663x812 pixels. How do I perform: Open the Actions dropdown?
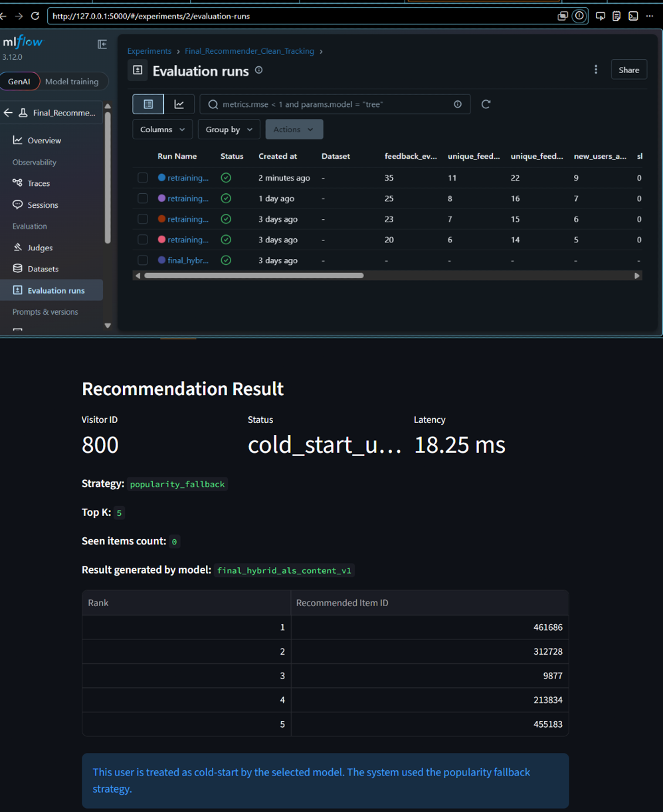[x=294, y=129]
